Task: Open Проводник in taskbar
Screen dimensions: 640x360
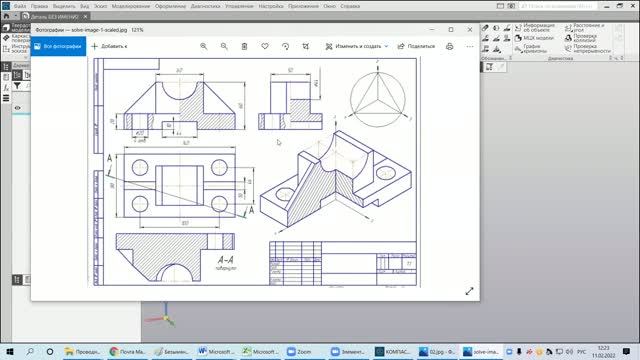Action: pos(83,351)
